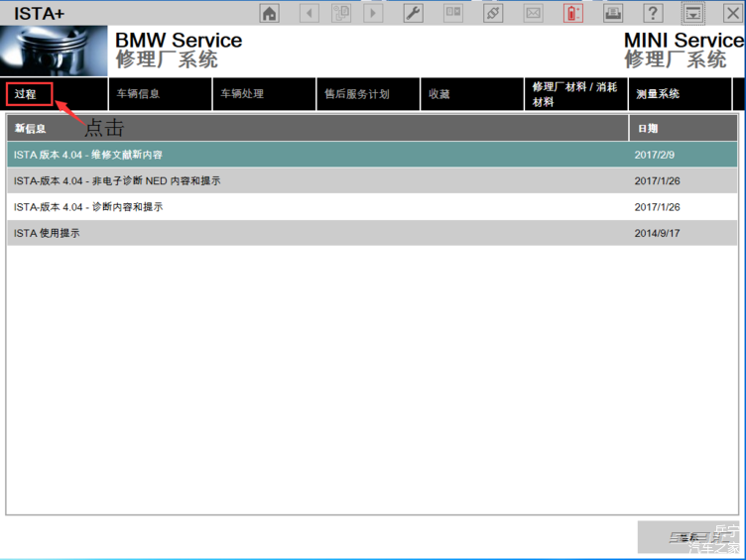Select the 过程 tab
746x560 pixels.
click(54, 94)
